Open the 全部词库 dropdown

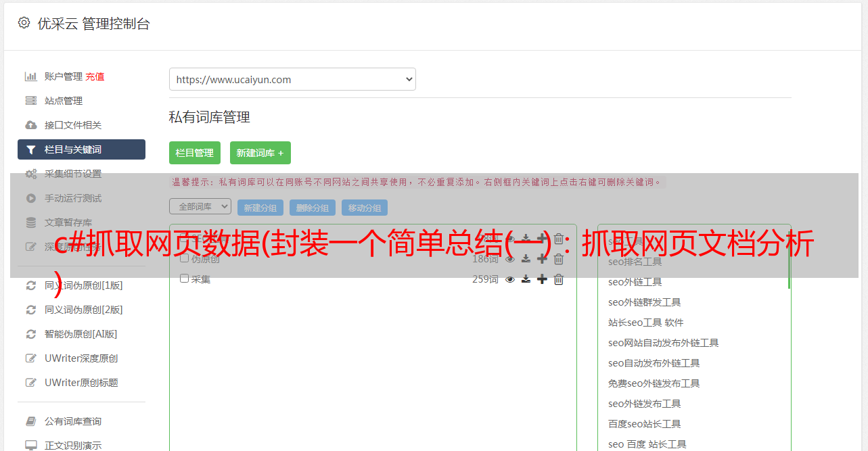pyautogui.click(x=200, y=206)
